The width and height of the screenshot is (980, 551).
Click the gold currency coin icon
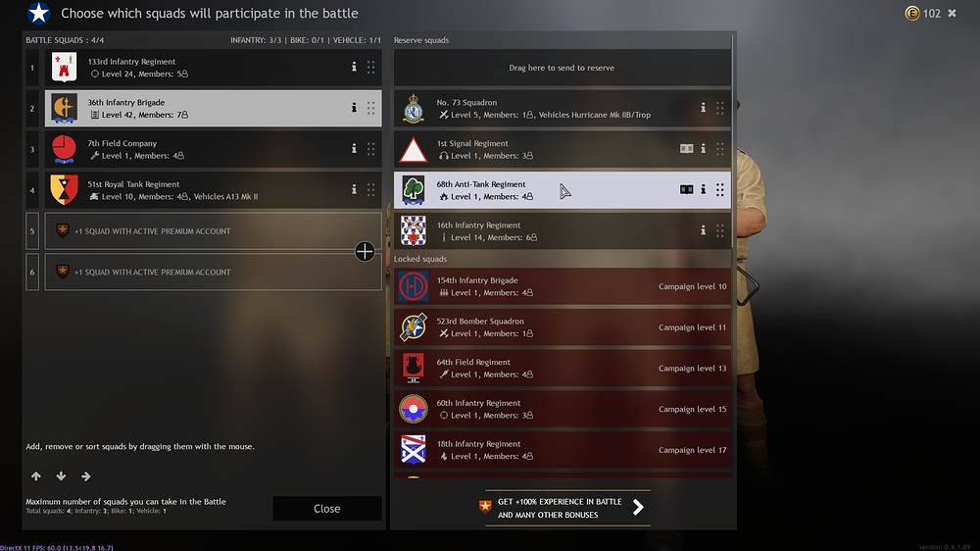(911, 13)
